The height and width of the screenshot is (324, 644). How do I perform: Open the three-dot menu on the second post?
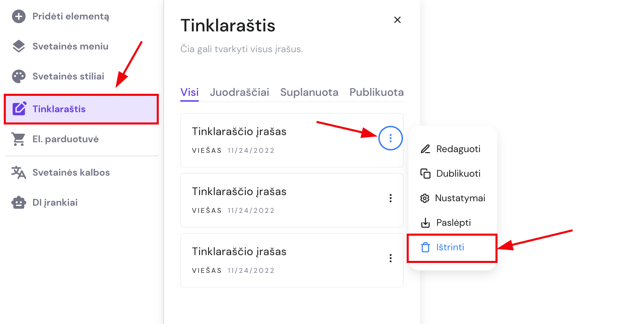390,198
